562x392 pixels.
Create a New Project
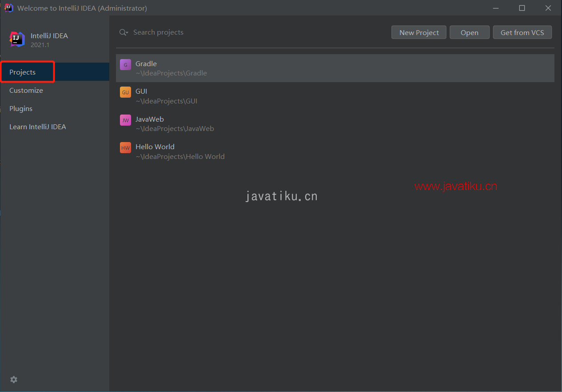419,32
